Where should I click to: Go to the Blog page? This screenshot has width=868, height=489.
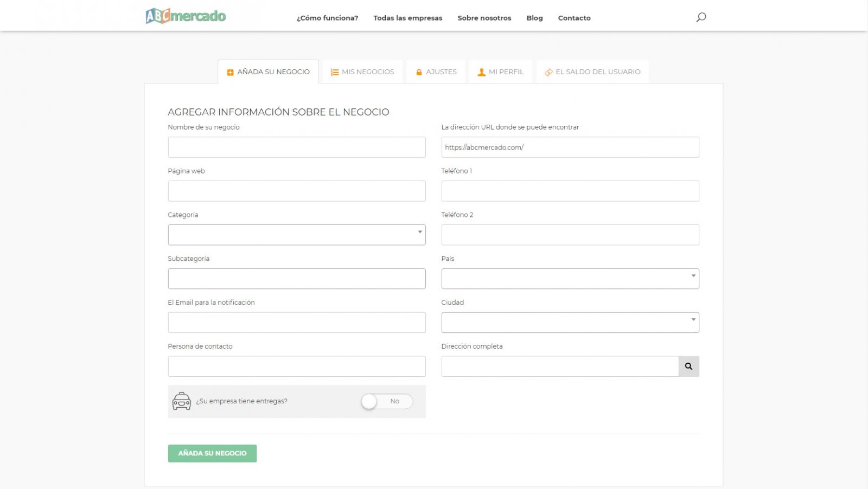[534, 18]
